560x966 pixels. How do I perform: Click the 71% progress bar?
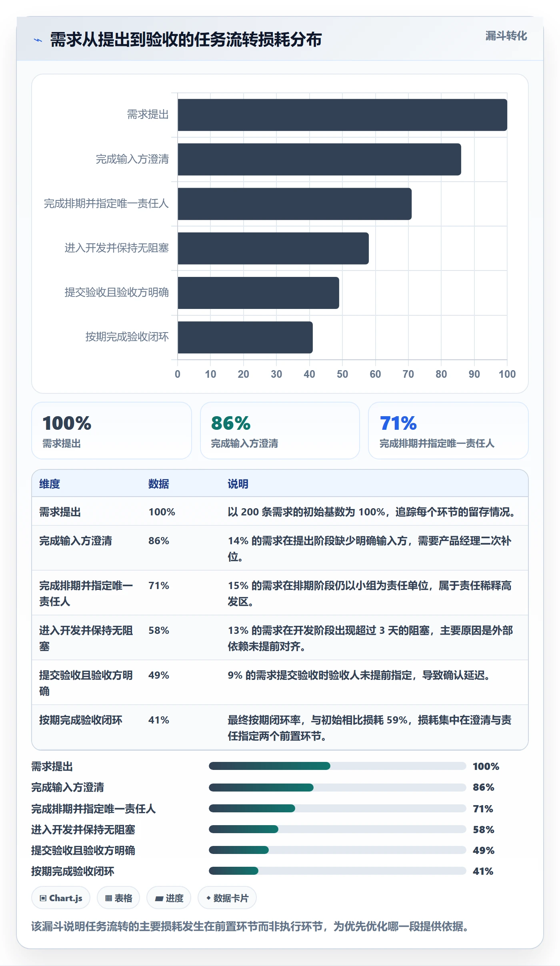tap(337, 808)
